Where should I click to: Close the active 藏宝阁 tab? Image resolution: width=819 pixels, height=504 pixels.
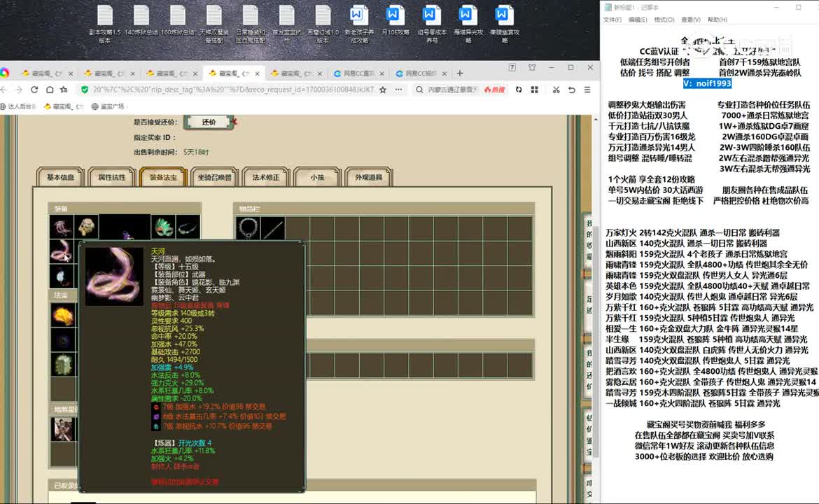coord(257,73)
